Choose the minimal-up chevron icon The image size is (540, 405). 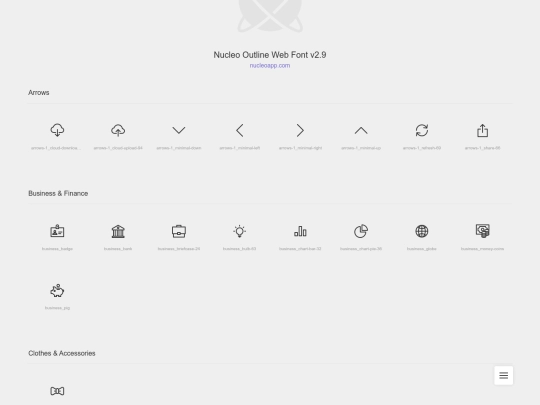361,131
